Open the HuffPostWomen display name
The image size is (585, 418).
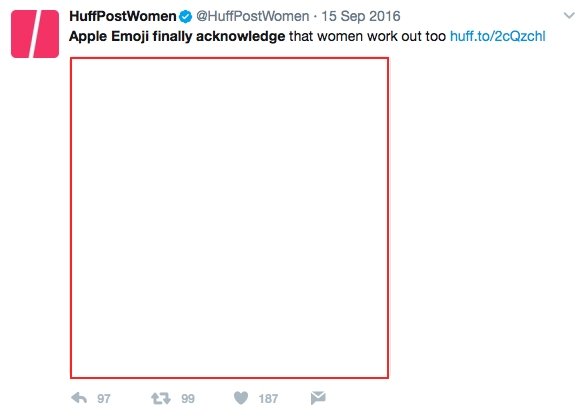[x=123, y=16]
